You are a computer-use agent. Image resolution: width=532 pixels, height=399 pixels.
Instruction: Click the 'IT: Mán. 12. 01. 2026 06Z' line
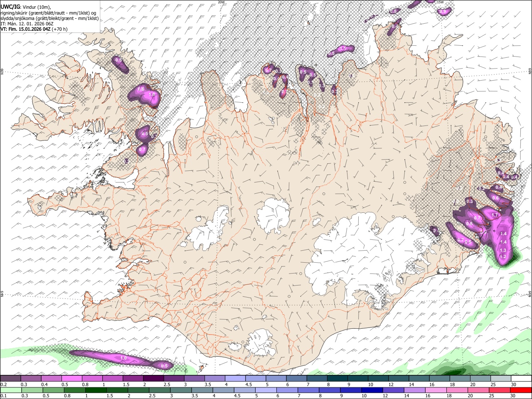tap(27, 24)
